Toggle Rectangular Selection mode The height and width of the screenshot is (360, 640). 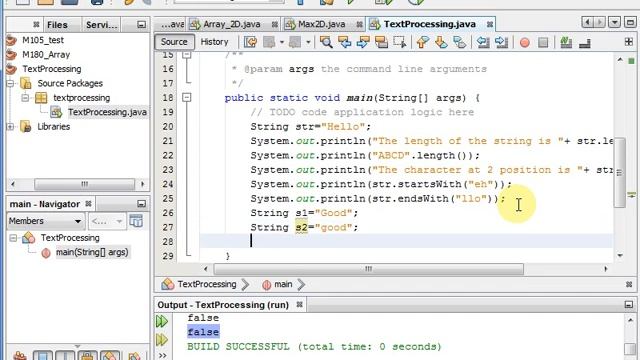pyautogui.click(x=400, y=42)
